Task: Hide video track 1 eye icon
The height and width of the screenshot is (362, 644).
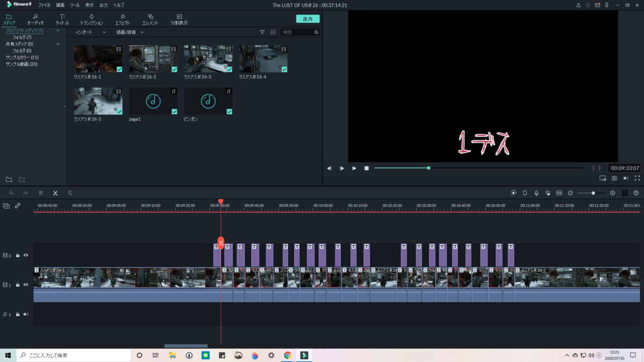Action: point(26,285)
